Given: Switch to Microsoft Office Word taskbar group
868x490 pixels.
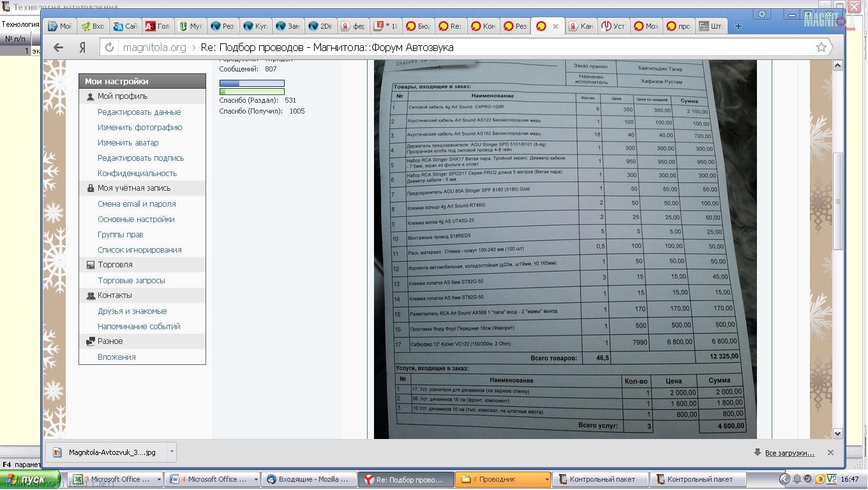Looking at the screenshot, I should 213,479.
